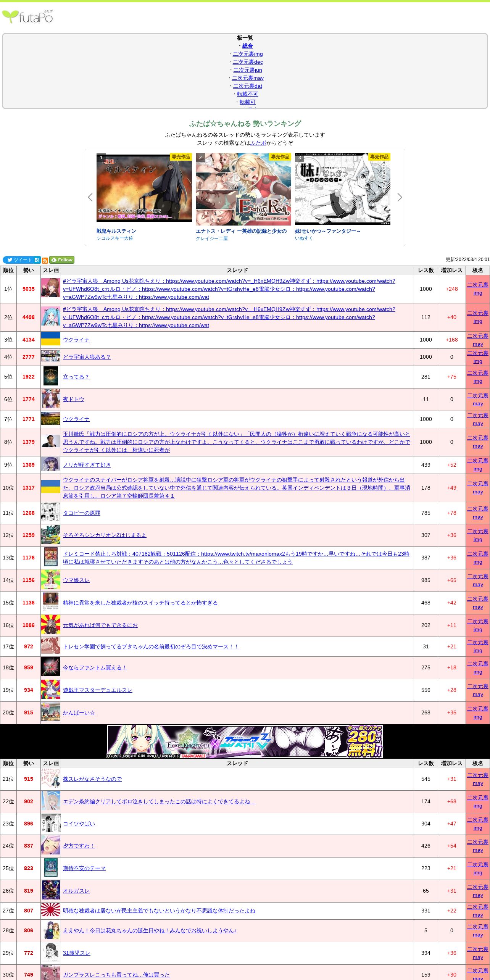Click rank 8 man in suit thumbnail
Screen dimensions: 490x980
tap(51, 440)
